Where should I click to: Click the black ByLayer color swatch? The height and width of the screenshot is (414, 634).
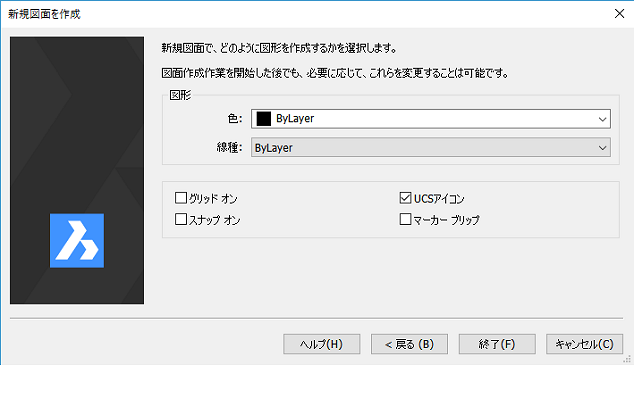tap(264, 119)
